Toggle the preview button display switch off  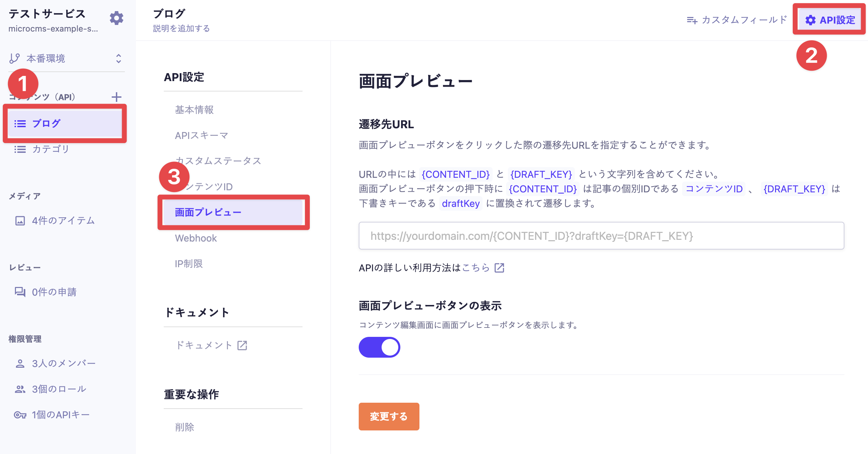click(379, 347)
